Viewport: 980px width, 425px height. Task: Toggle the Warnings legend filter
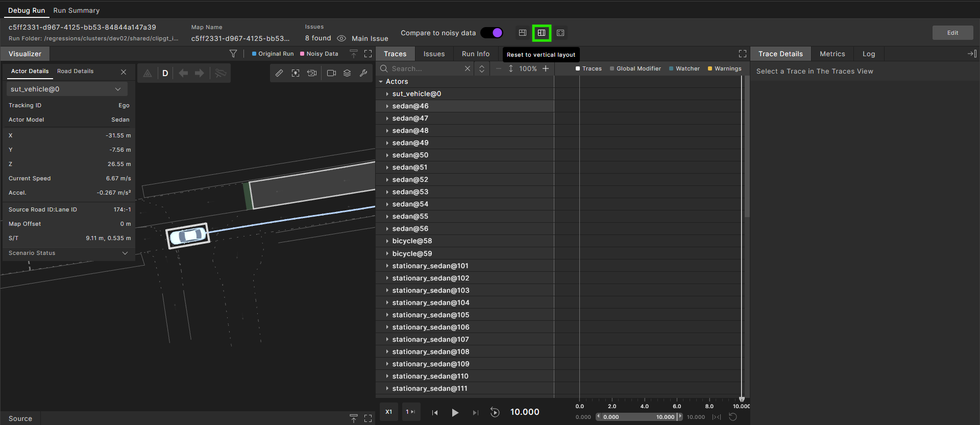724,68
